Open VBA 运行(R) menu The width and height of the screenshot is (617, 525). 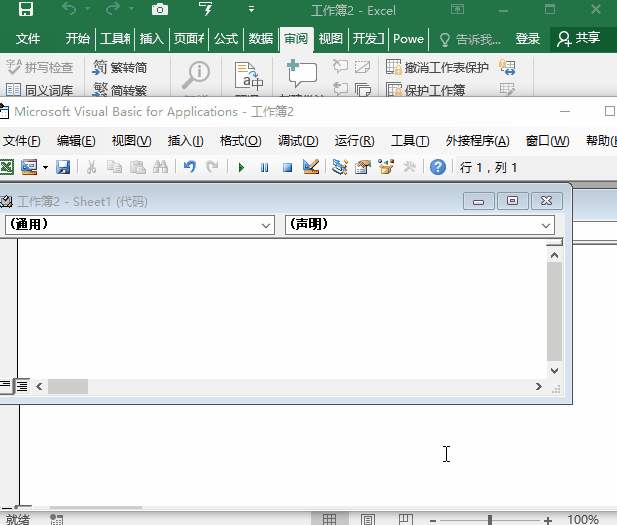pos(355,141)
